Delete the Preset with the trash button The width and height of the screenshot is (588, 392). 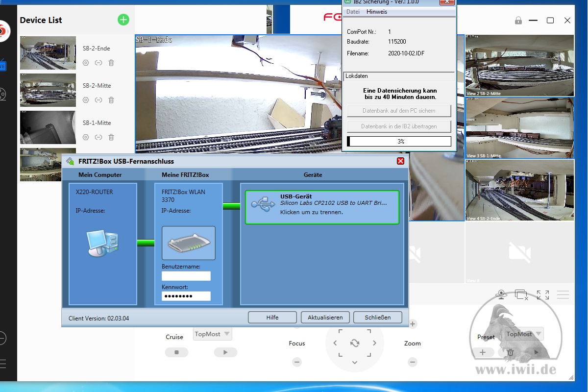pyautogui.click(x=510, y=352)
